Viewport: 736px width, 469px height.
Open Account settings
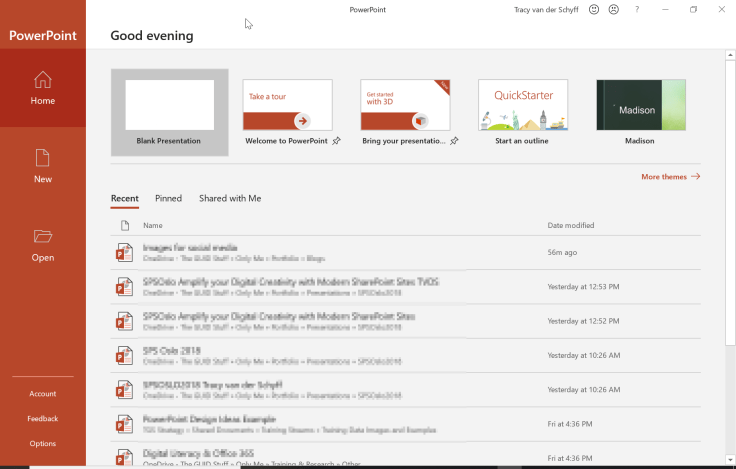(42, 394)
